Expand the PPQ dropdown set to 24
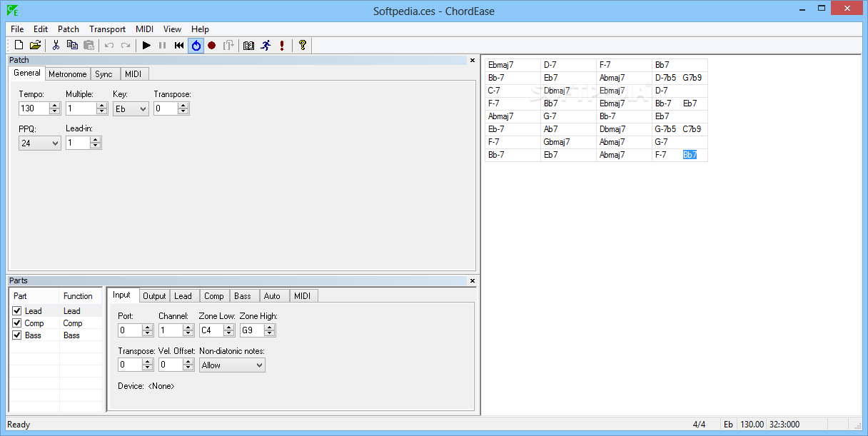The height and width of the screenshot is (436, 868). [x=40, y=143]
